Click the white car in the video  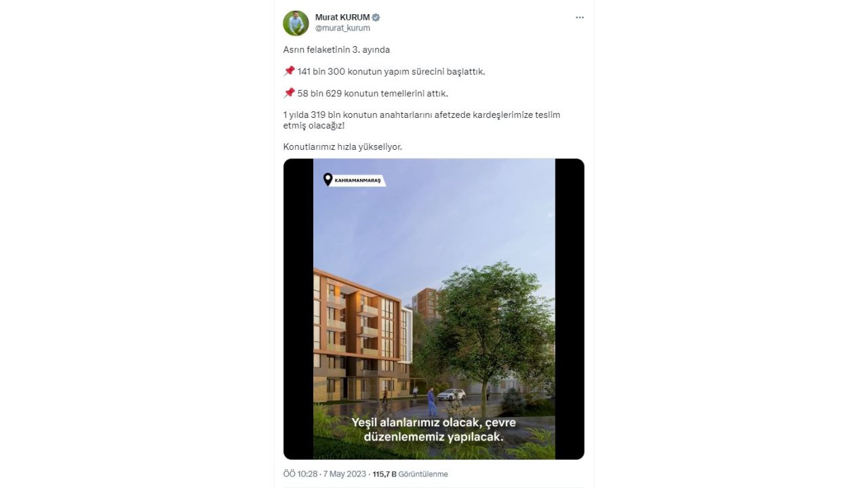click(x=452, y=394)
